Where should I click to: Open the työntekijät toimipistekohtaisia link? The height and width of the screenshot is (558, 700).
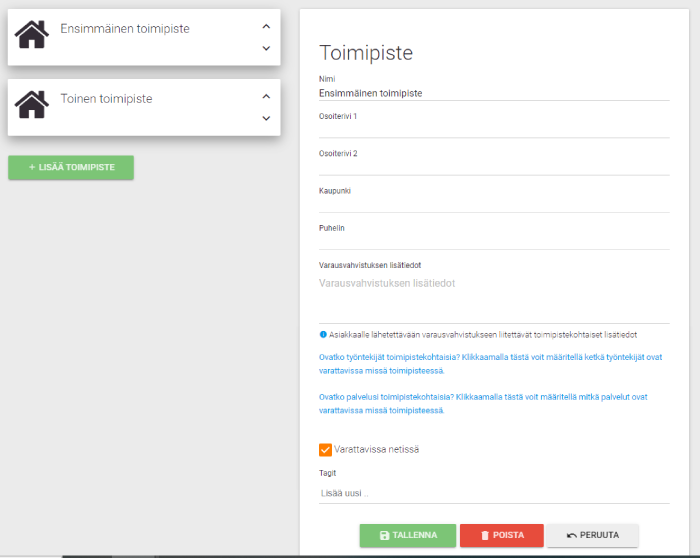(x=490, y=364)
